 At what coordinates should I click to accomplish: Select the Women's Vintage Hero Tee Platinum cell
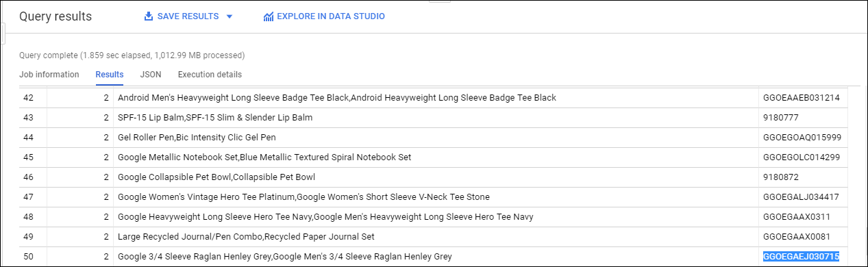(x=436, y=197)
